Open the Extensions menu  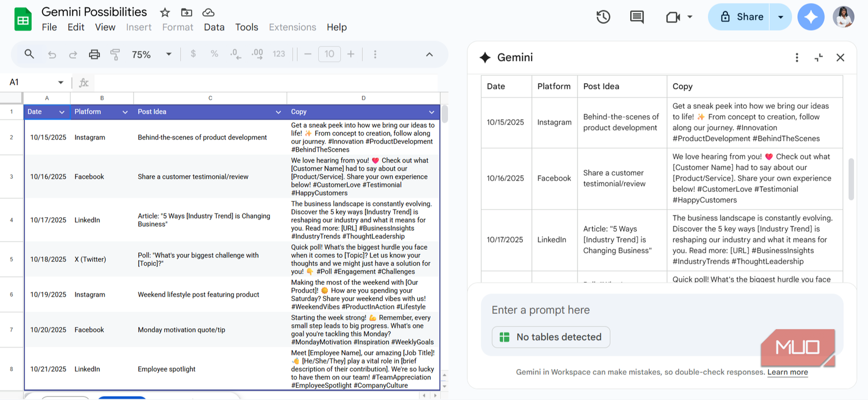[292, 27]
